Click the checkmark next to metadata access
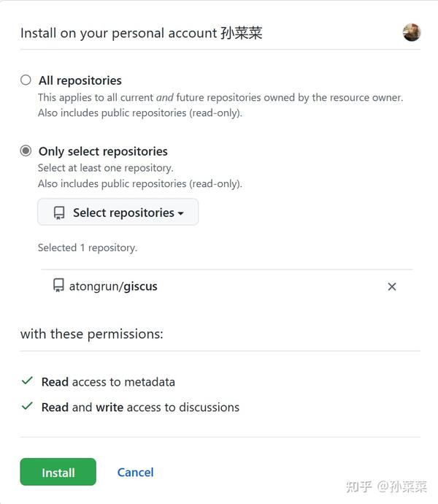 coord(27,381)
